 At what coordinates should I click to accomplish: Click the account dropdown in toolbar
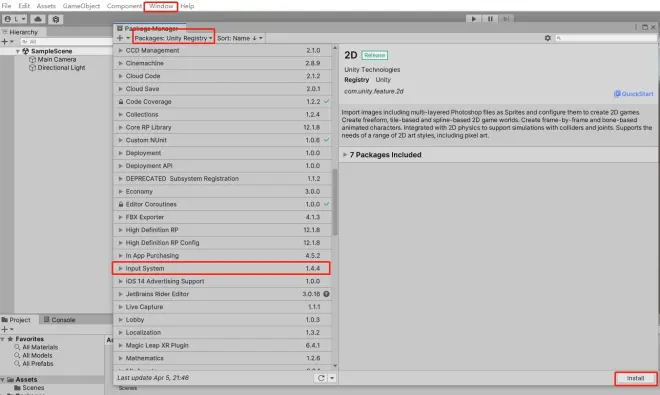point(15,19)
